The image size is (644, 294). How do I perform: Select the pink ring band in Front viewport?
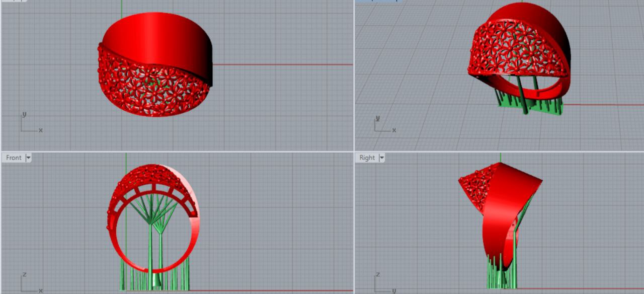click(x=194, y=237)
